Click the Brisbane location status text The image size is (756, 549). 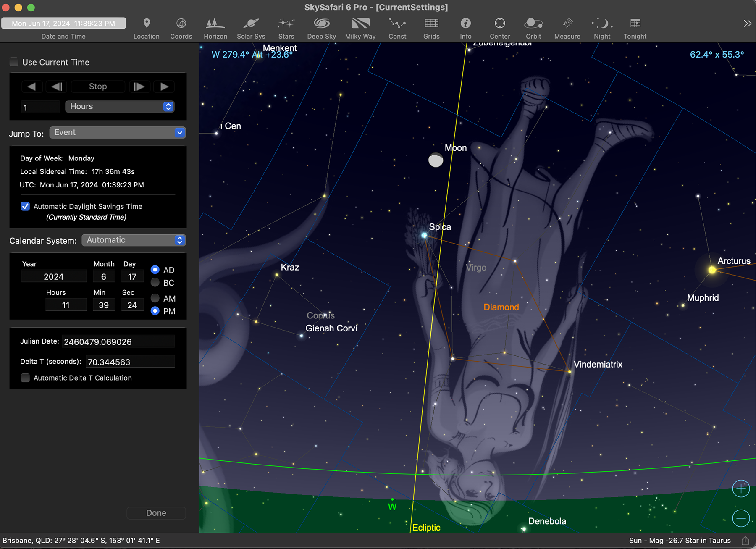pos(81,541)
